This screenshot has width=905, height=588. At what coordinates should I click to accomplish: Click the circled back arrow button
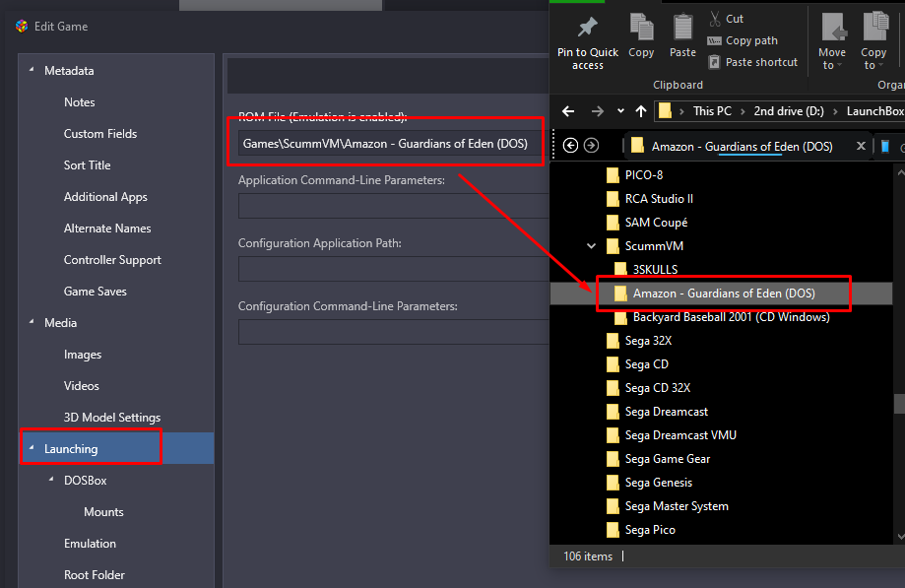tap(570, 146)
